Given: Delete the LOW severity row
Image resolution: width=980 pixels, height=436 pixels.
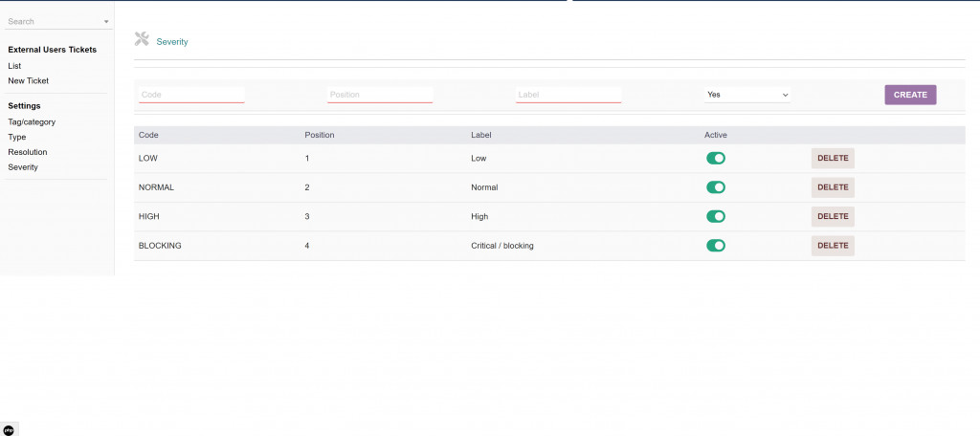Looking at the screenshot, I should (x=833, y=159).
